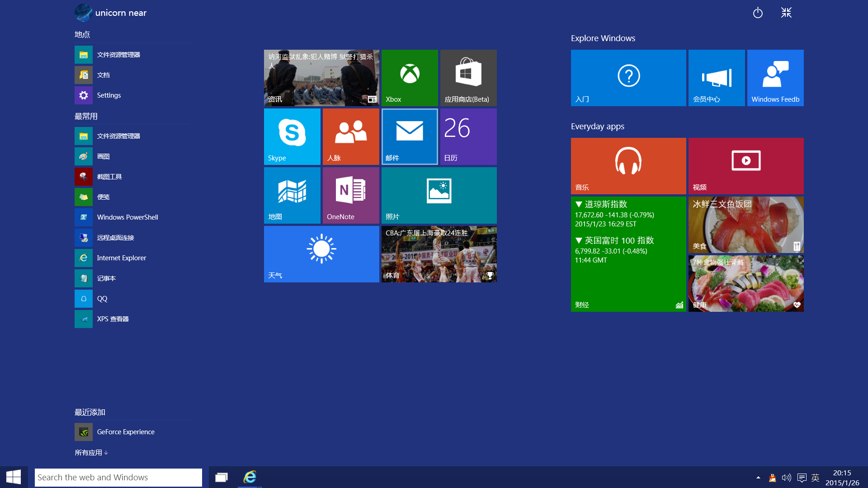Switch the 英 input language indicator
Image resolution: width=868 pixels, height=488 pixels.
pos(815,478)
